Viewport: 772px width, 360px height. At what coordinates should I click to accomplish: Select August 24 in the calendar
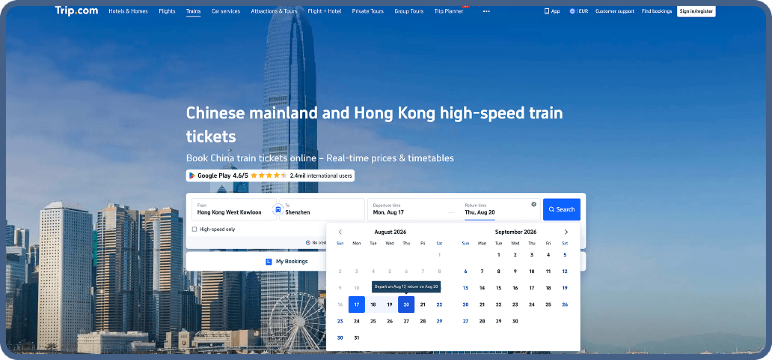(356, 321)
